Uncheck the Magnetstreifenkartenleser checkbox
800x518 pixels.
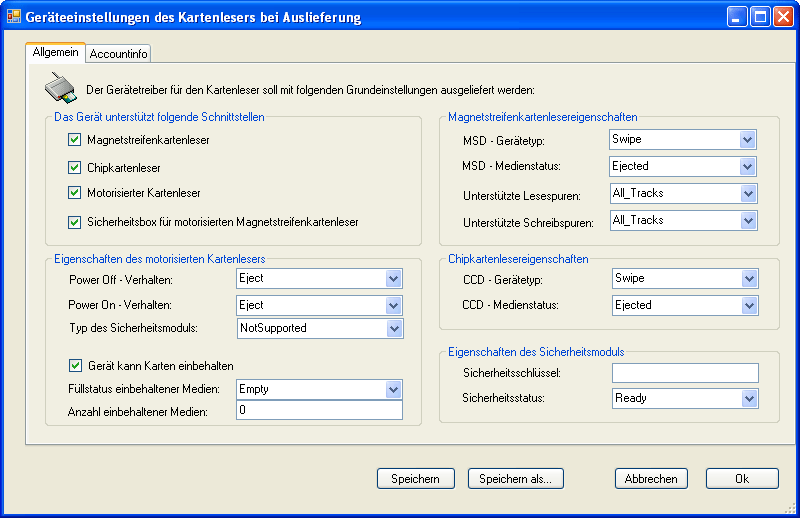pyautogui.click(x=74, y=140)
